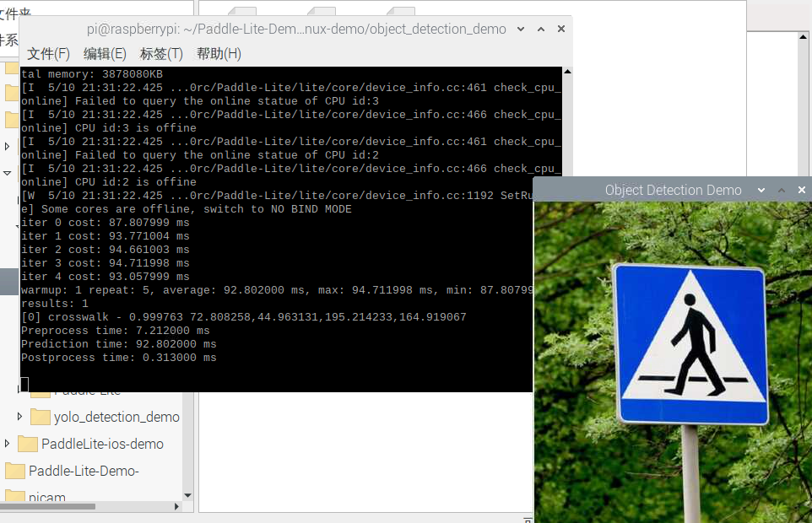Open Object Detection Demo titlebar dropdown chevron
812x523 pixels.
(x=761, y=190)
